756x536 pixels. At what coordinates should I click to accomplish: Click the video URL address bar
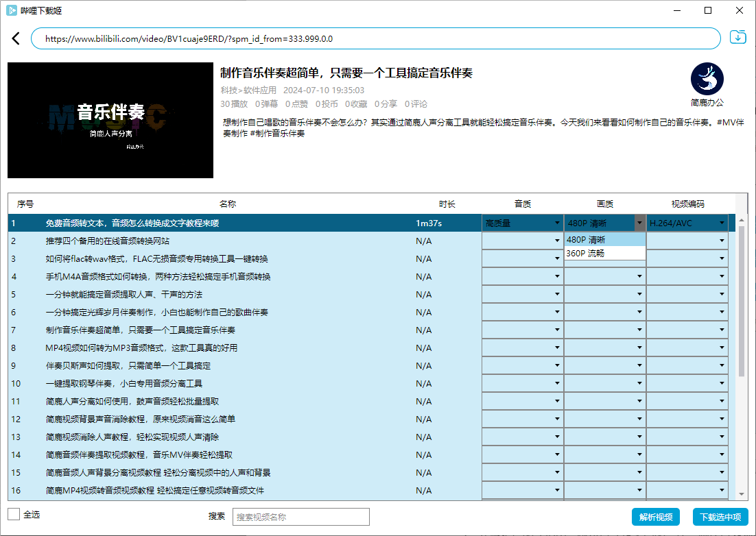point(377,38)
